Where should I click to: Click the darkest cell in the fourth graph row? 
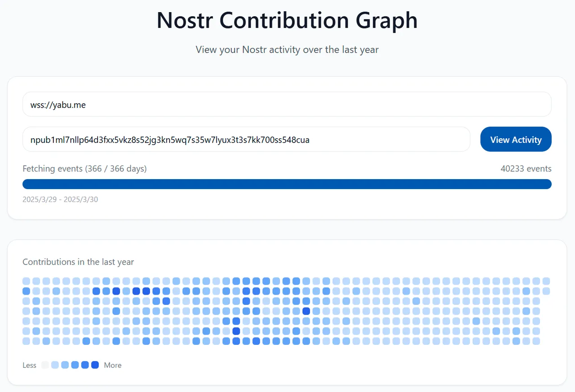[x=306, y=311]
